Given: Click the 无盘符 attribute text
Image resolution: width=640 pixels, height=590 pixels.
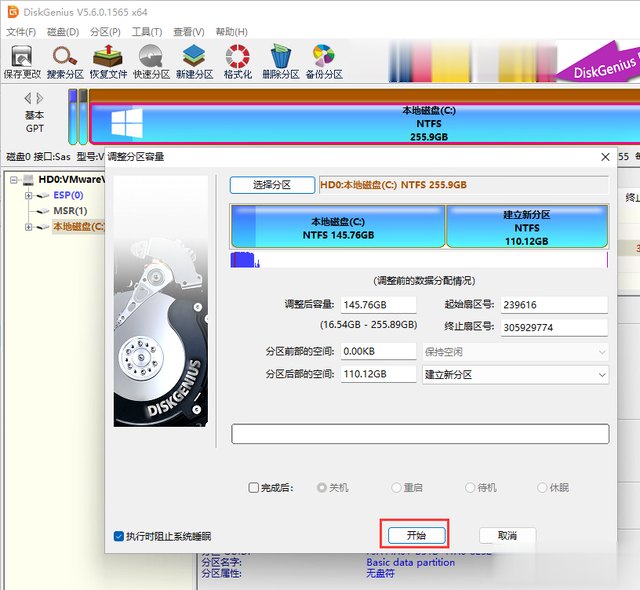Looking at the screenshot, I should pos(380,573).
